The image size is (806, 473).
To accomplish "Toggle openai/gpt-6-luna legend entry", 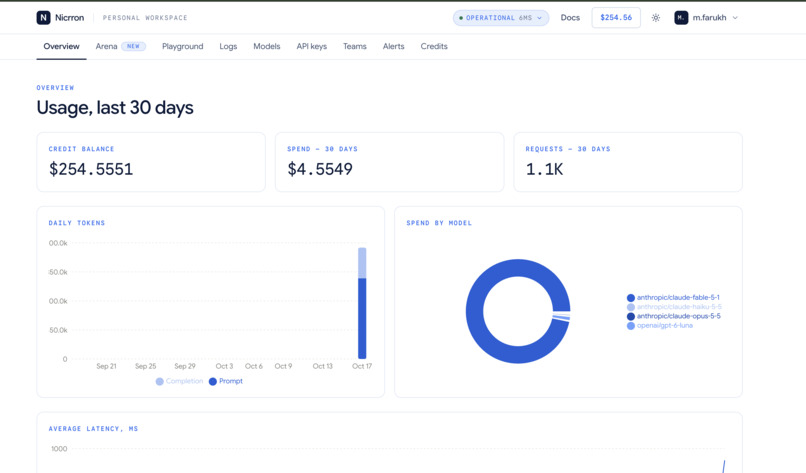I will coord(660,325).
